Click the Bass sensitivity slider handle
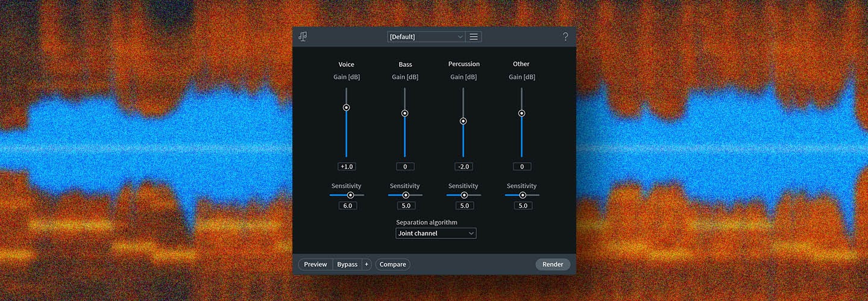Viewport: 868px width, 301px height. point(406,195)
